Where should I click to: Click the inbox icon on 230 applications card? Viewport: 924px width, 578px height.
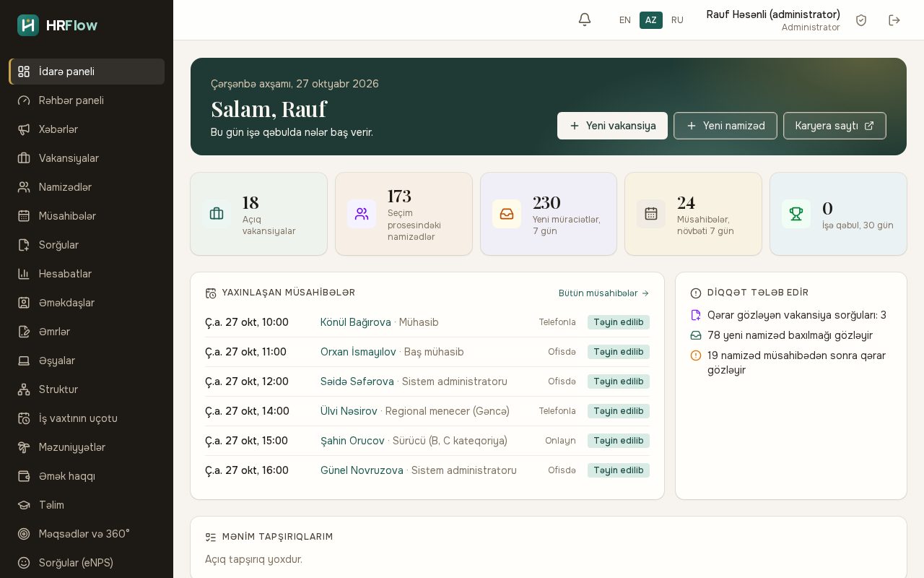coord(507,214)
